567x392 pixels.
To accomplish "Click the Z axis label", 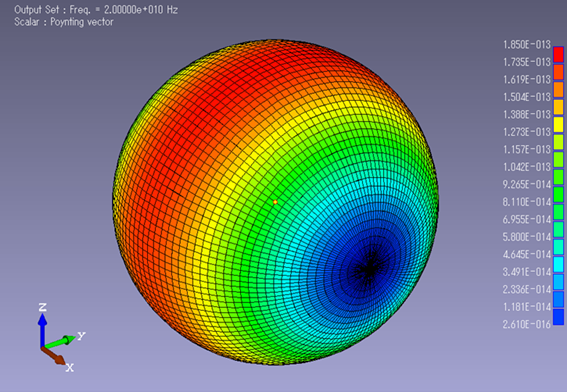I will 42,307.
